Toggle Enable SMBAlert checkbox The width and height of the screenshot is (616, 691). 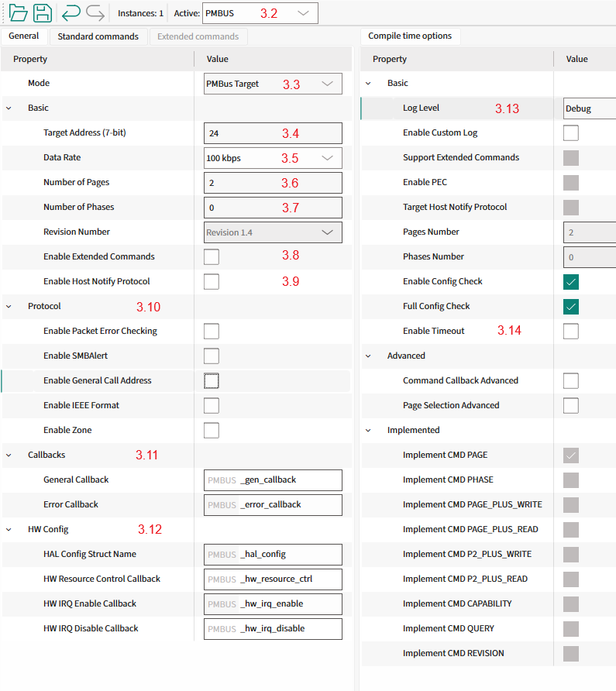click(x=212, y=356)
